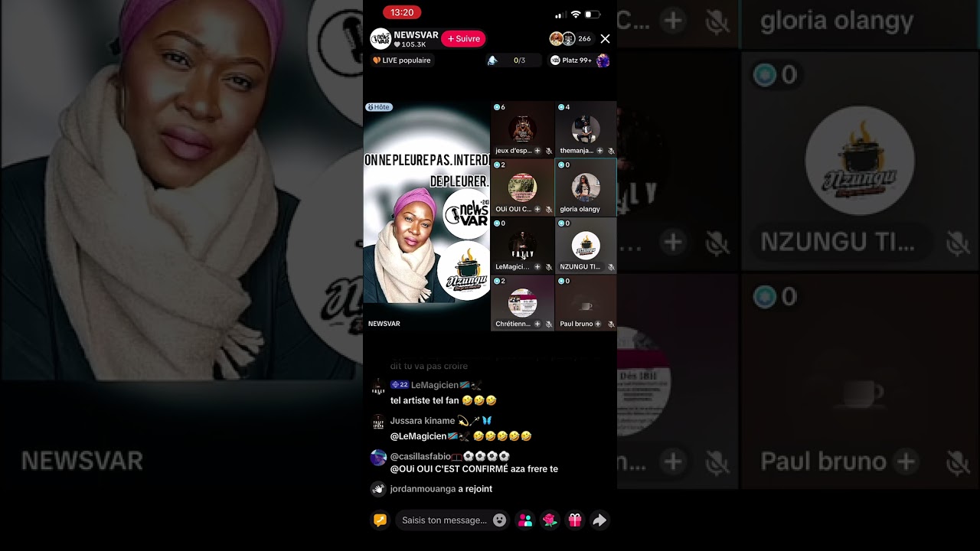This screenshot has width=980, height=551.
Task: Open OUi OUI C guest avatar
Action: (x=523, y=187)
